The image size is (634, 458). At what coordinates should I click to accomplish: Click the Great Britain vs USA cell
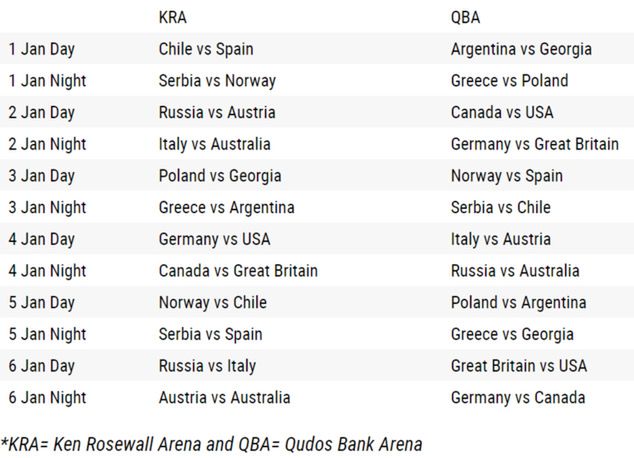pos(517,366)
